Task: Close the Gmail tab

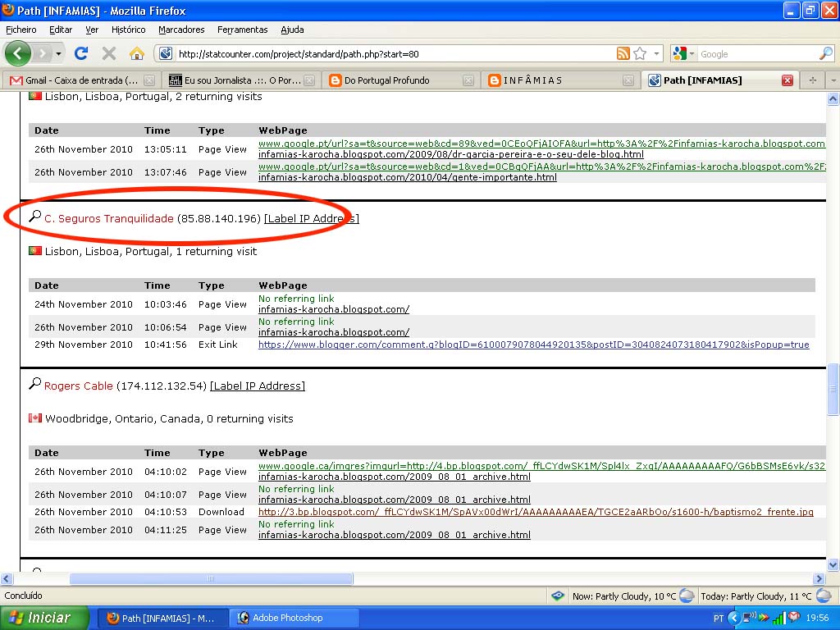Action: pos(149,80)
